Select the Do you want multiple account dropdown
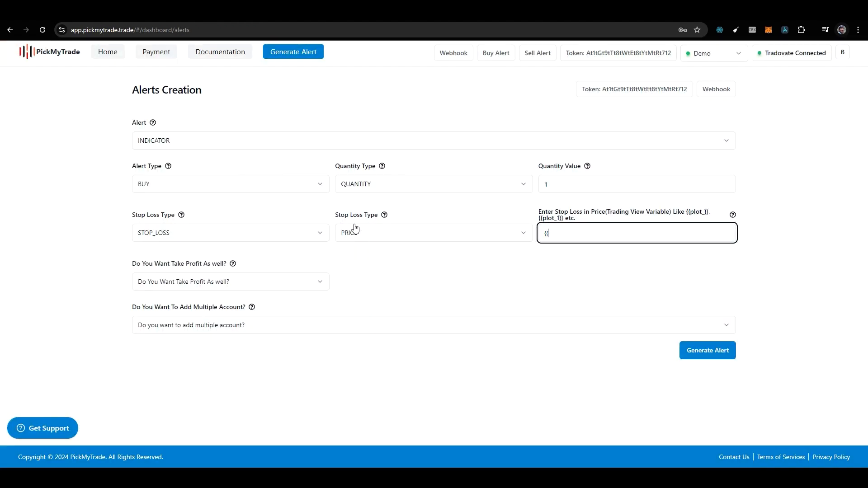 point(434,325)
